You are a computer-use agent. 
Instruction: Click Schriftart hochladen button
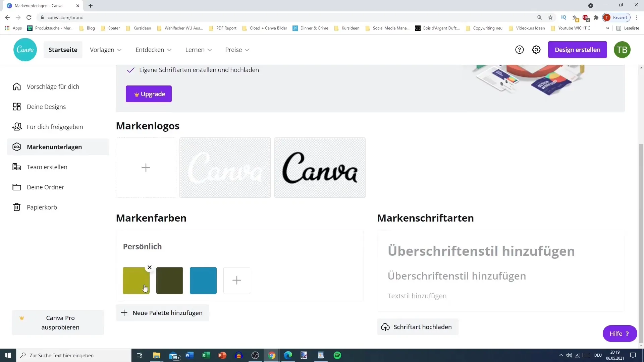418,327
